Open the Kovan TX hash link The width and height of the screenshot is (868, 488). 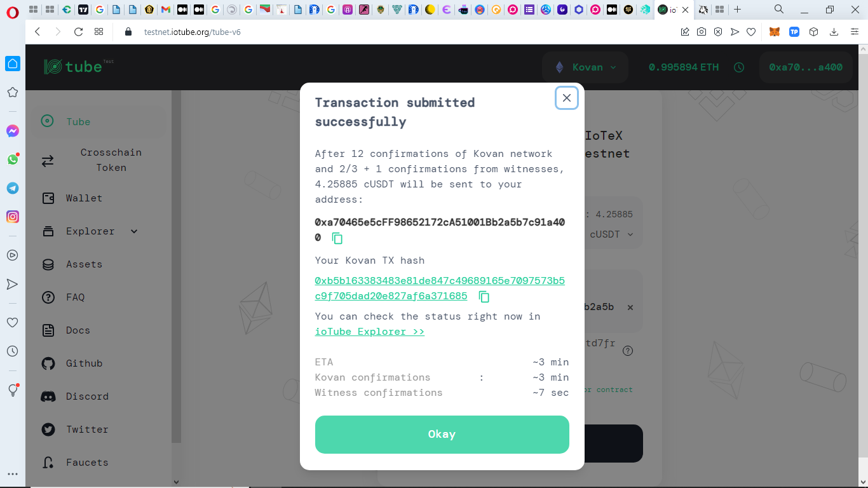point(440,288)
